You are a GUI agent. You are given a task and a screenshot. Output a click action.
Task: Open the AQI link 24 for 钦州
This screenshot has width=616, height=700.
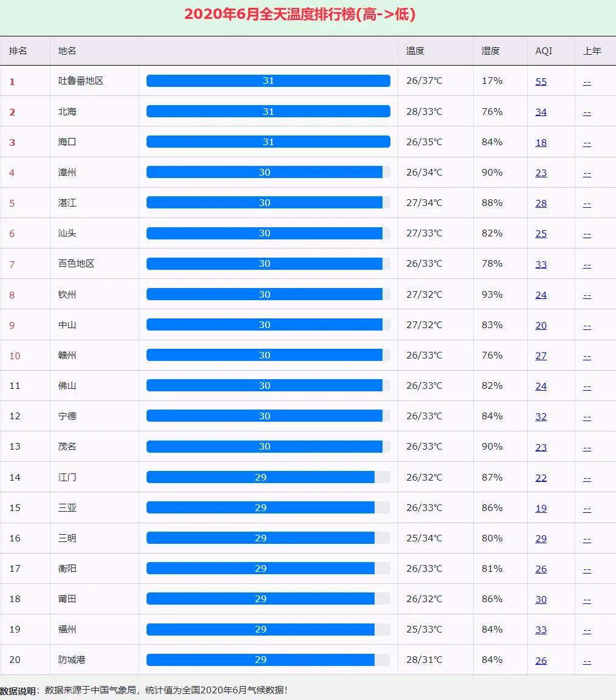(541, 295)
